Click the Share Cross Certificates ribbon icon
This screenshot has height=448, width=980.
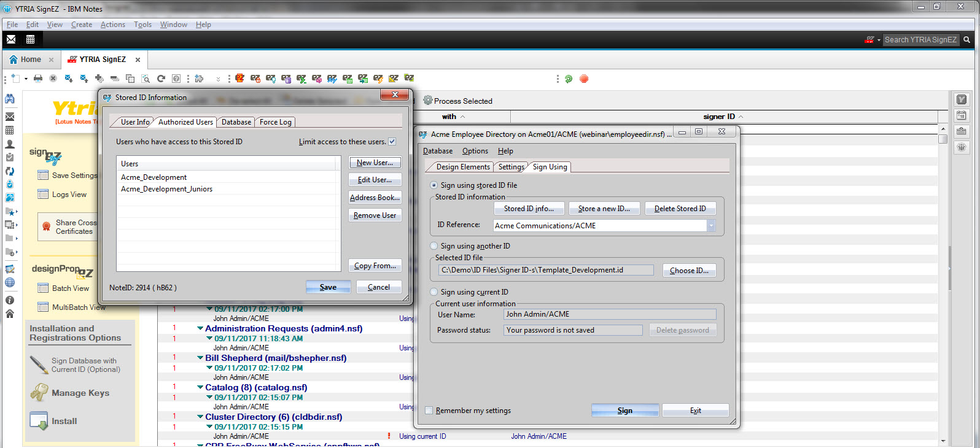pyautogui.click(x=46, y=226)
